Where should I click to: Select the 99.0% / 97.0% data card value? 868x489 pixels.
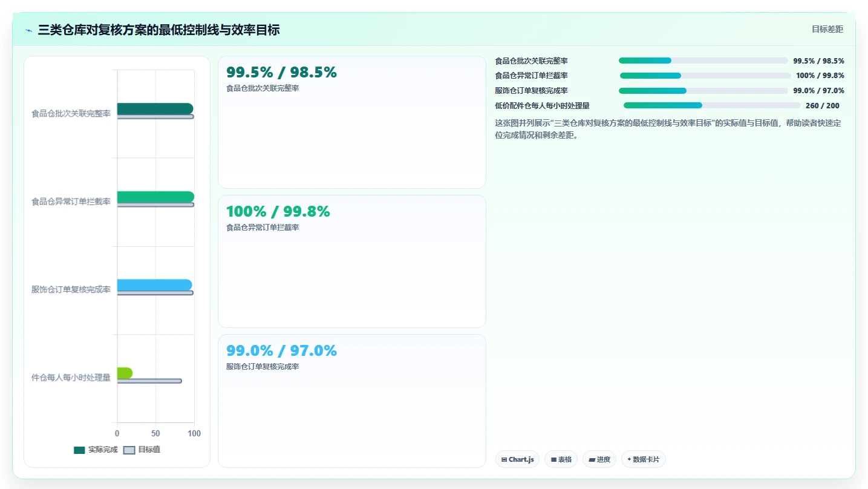[281, 350]
